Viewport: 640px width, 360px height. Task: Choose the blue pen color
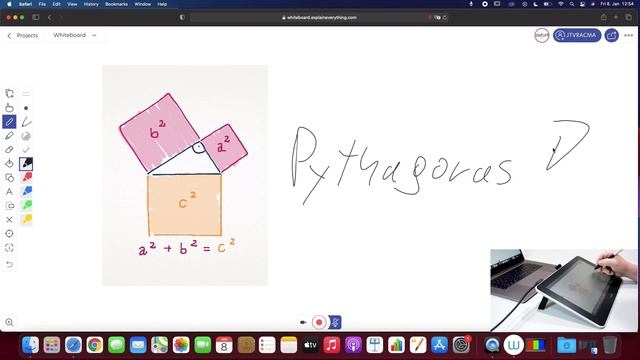27,191
